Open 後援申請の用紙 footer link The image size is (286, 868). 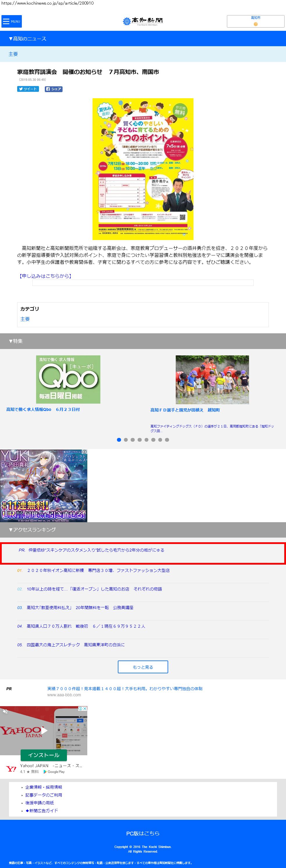point(40,803)
